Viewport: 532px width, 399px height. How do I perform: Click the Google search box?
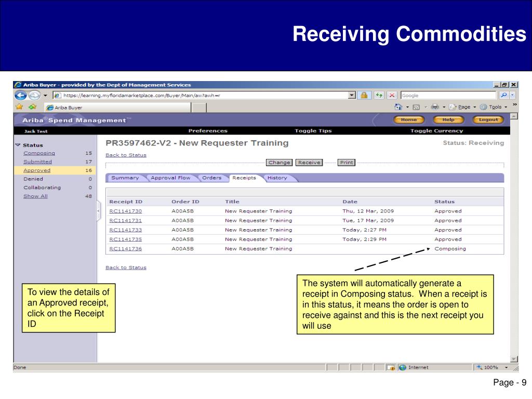coord(448,96)
